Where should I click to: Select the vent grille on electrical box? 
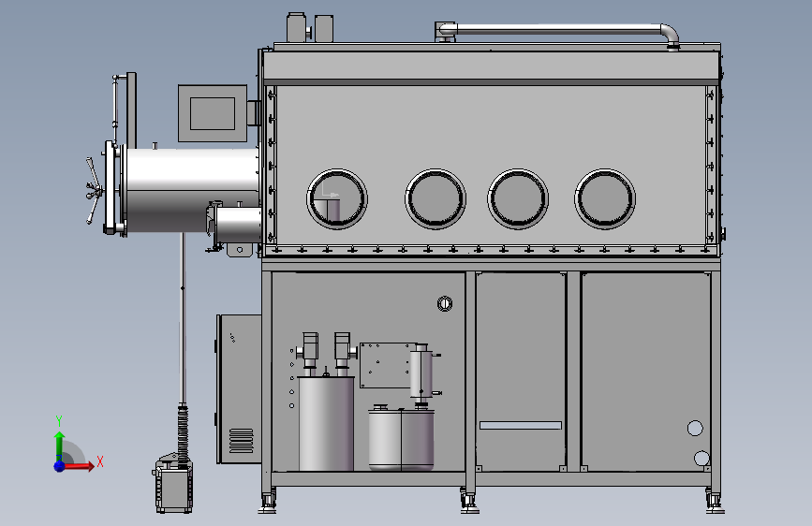242,441
